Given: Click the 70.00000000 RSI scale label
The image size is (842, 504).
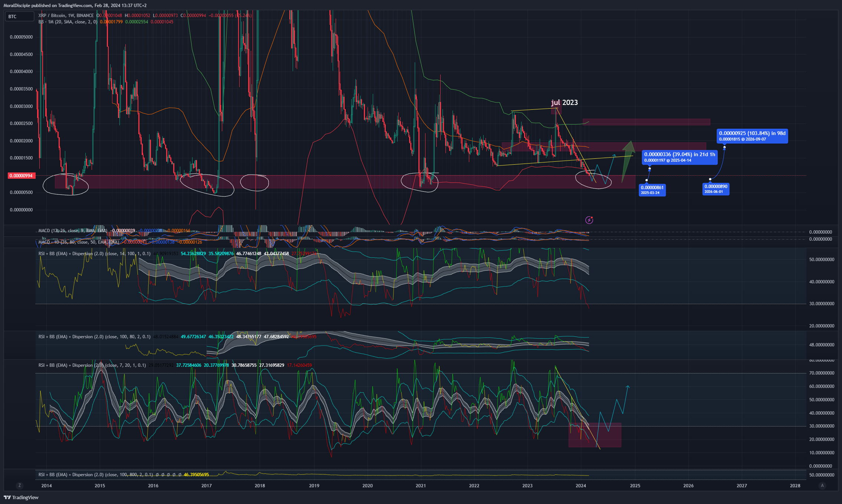Looking at the screenshot, I should point(822,373).
